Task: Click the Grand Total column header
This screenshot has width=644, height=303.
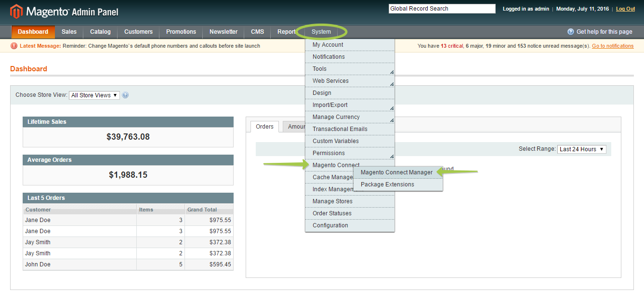Action: tap(209, 210)
